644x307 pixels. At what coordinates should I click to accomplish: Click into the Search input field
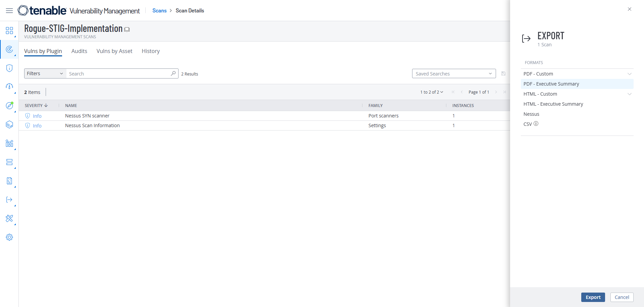119,73
